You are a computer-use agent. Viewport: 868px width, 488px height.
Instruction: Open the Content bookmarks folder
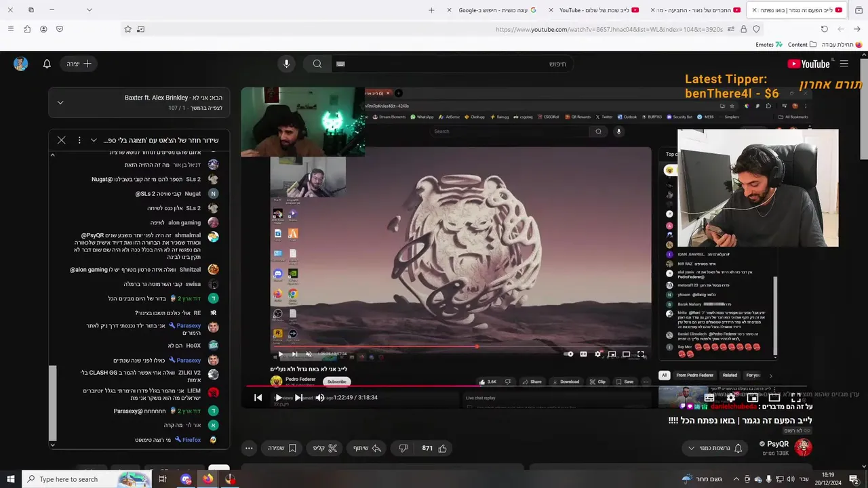tap(802, 45)
